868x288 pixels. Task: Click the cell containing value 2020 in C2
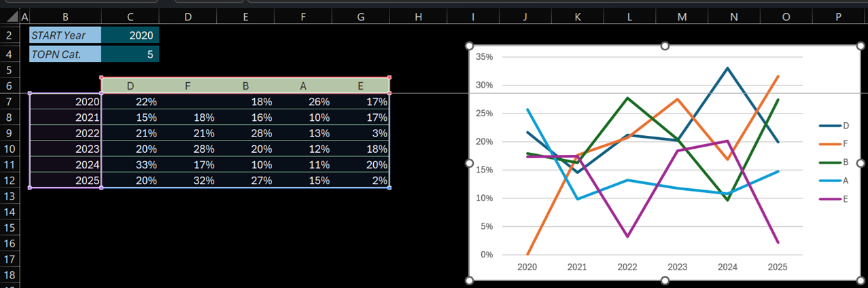pyautogui.click(x=130, y=35)
